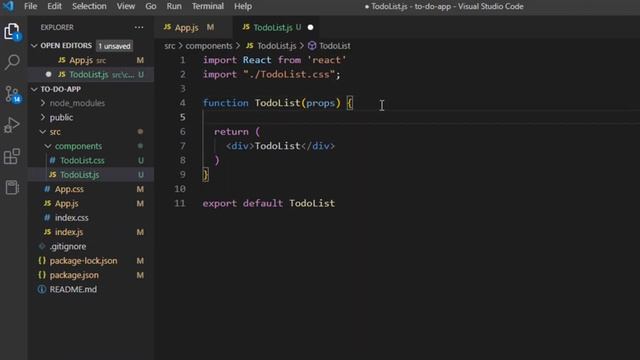The height and width of the screenshot is (360, 640).
Task: Click 'TodoList' symbol breadcrumb text
Action: click(334, 46)
